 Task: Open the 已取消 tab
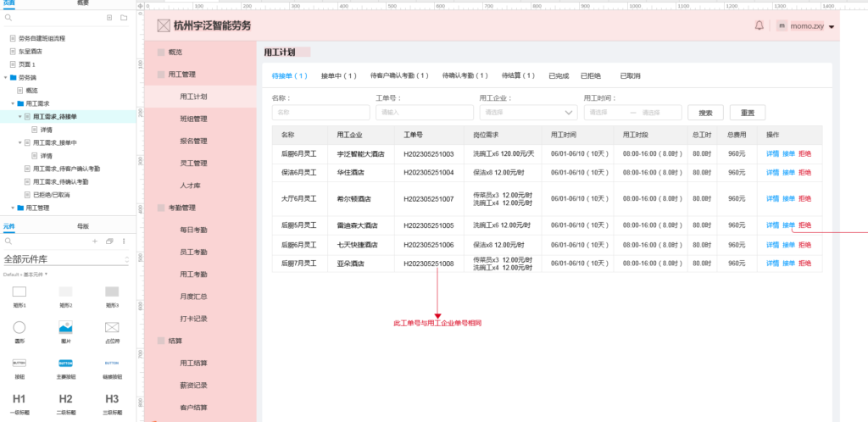point(630,75)
